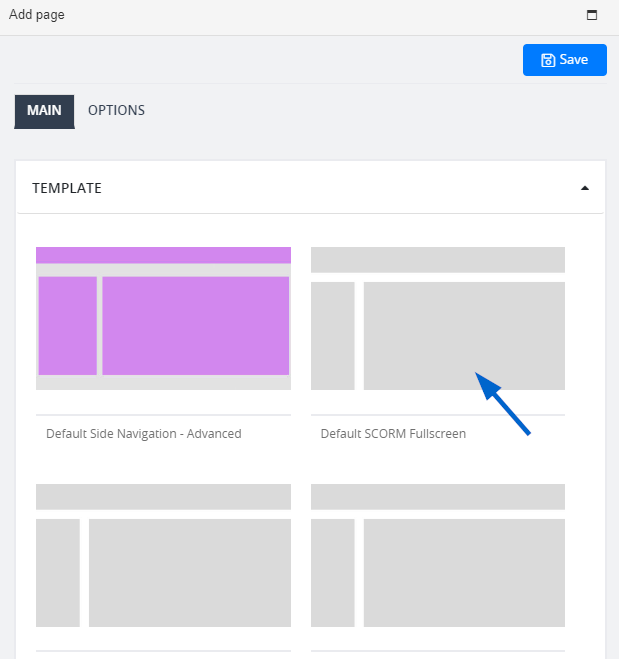Choose the Default SCORM Fullscreen template thumbnail

click(x=437, y=318)
